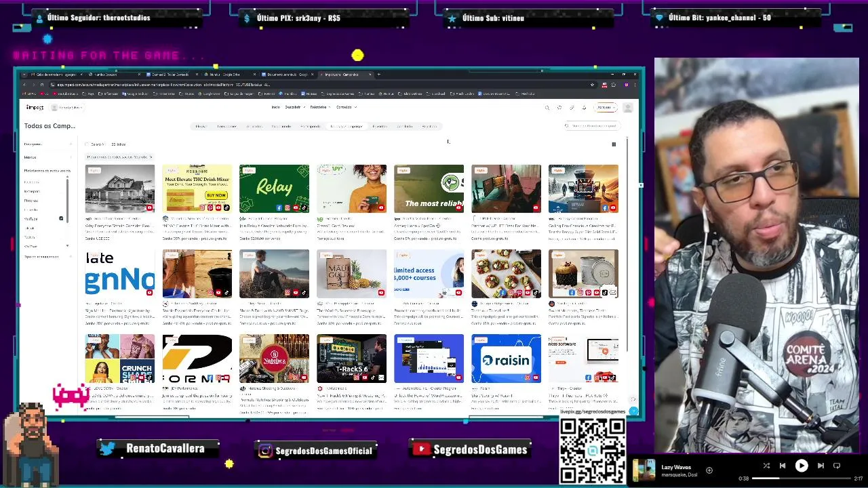Open the search icon in impact header
Image resolution: width=868 pixels, height=488 pixels.
click(x=547, y=107)
